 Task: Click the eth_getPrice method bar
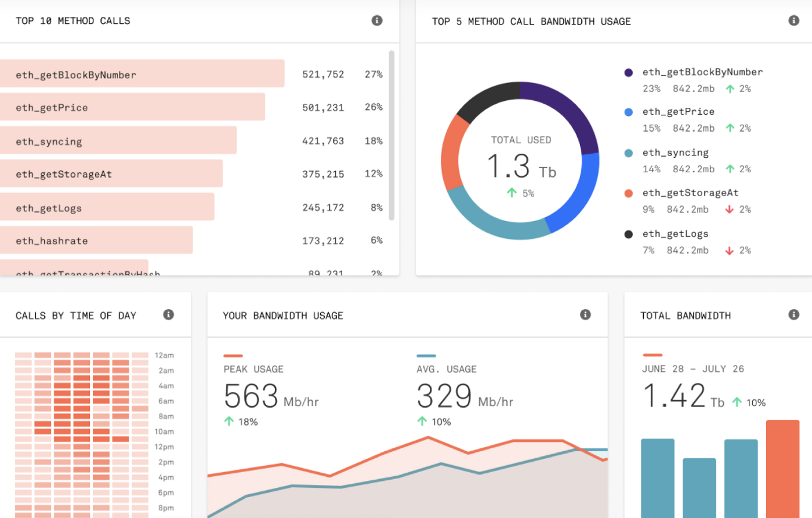tap(132, 107)
